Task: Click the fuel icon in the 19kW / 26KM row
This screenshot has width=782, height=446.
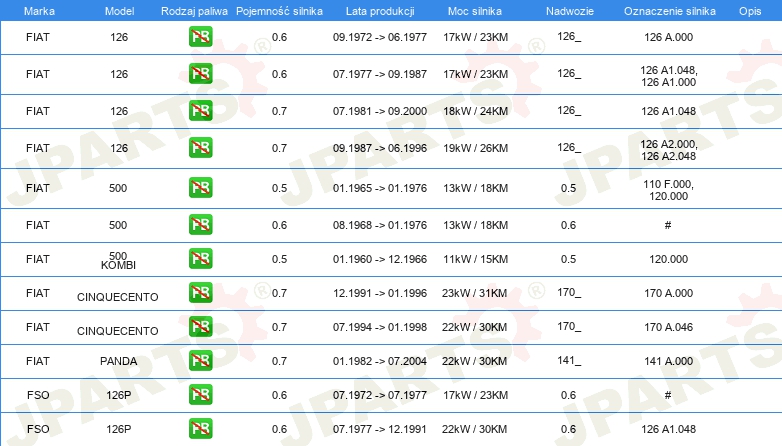Action: 200,147
